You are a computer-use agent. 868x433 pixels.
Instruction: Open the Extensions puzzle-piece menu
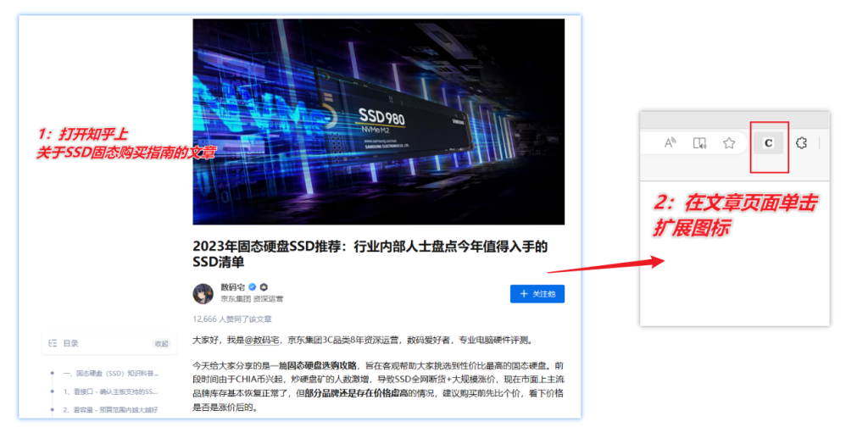tap(800, 143)
